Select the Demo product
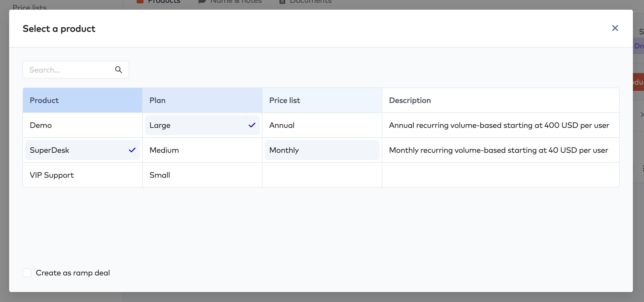Screen dimensions: 644x302 tap(83, 125)
